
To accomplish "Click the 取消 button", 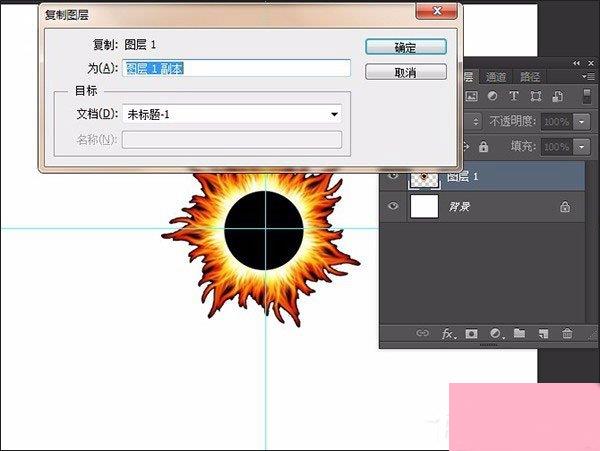I will click(x=406, y=72).
